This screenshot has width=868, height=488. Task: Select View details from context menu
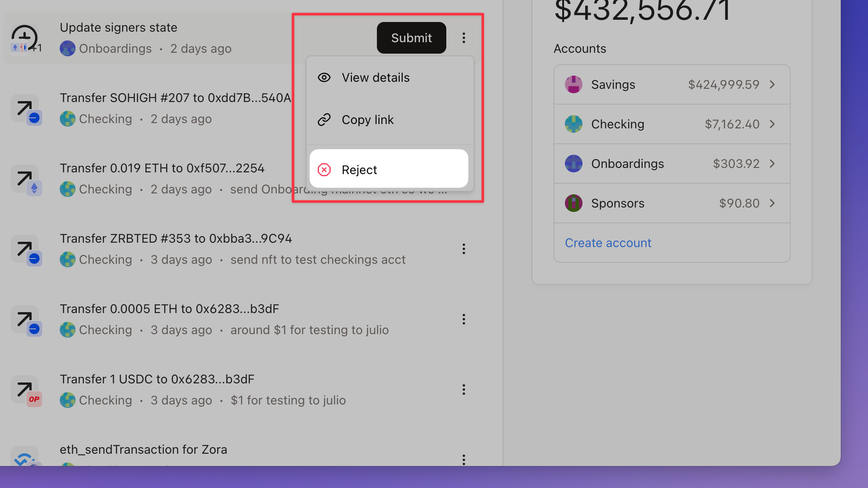[376, 78]
